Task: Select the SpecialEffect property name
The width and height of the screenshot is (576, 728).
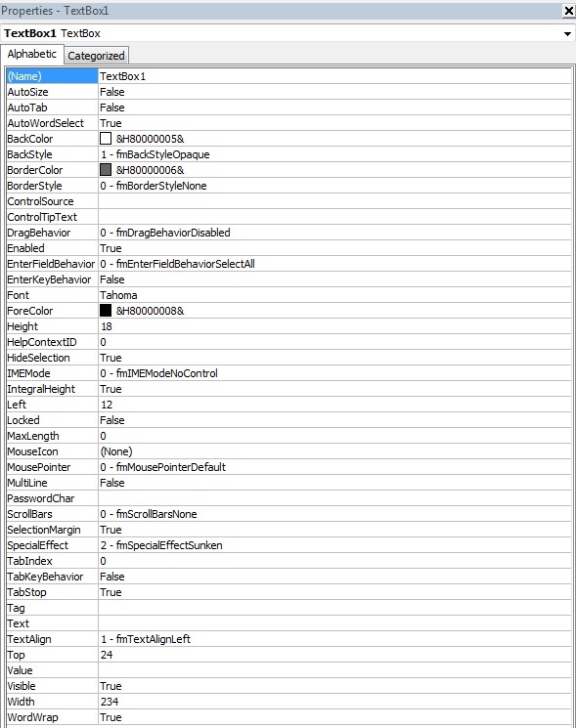Action: click(x=52, y=545)
